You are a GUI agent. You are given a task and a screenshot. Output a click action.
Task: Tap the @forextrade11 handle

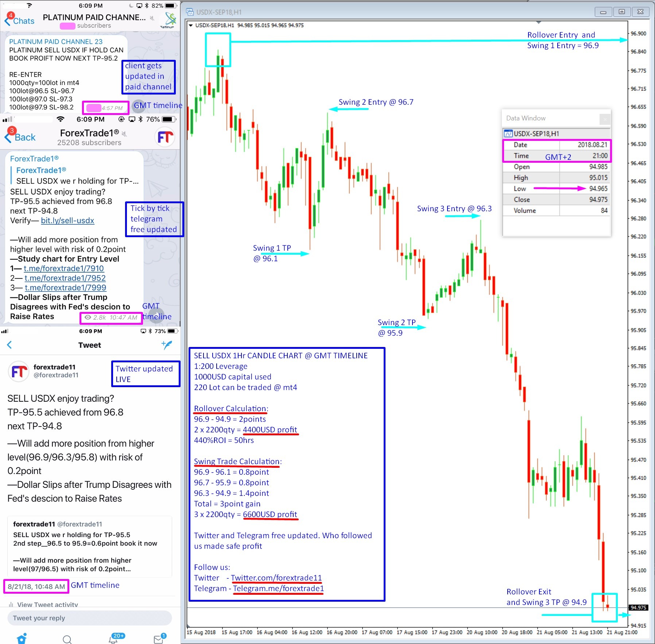tap(56, 375)
